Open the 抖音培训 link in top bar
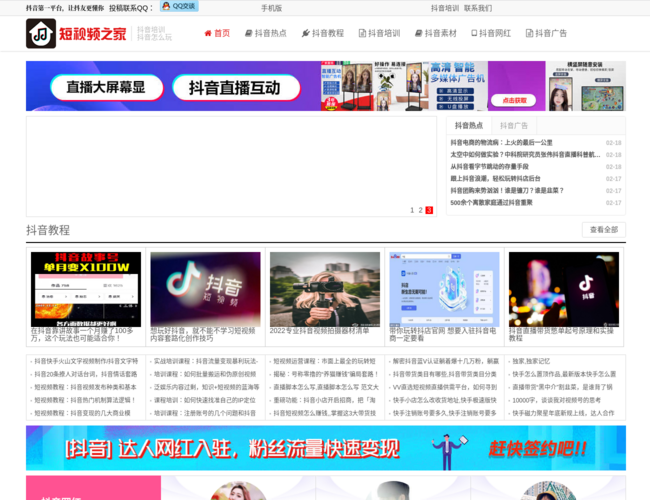This screenshot has width=650, height=500. 445,8
